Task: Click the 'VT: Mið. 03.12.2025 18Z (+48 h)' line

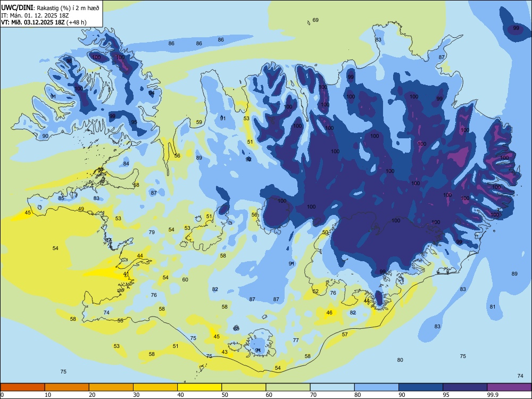Action: point(44,22)
